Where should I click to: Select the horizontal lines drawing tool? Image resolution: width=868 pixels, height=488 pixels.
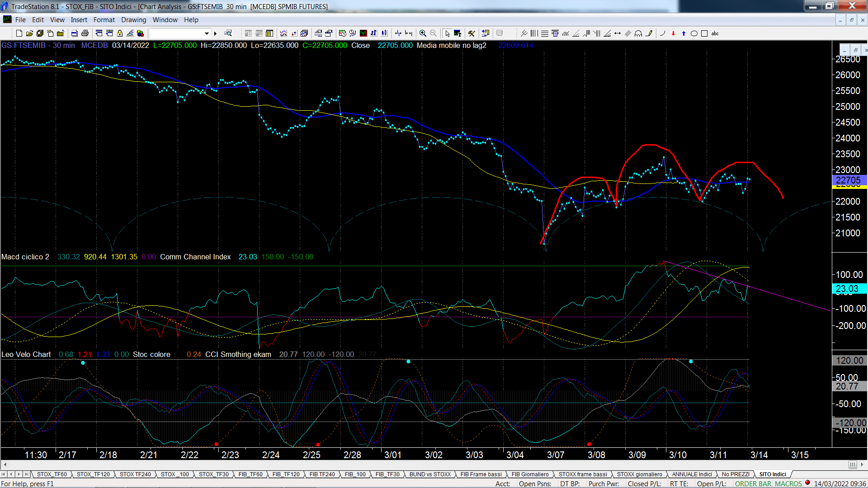[x=545, y=33]
